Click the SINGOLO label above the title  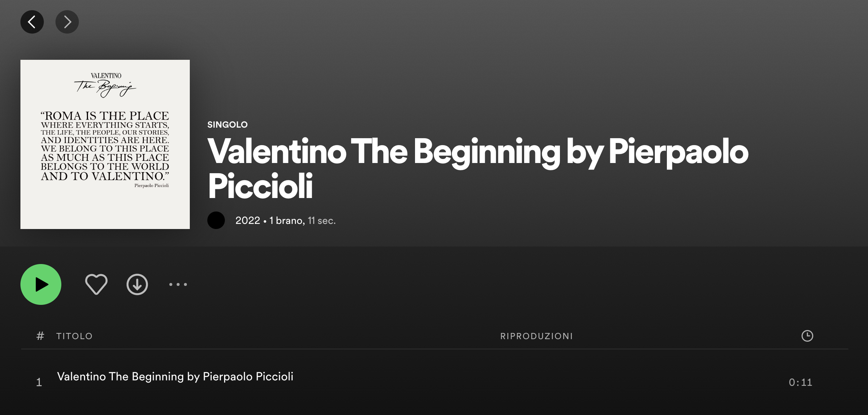click(227, 125)
